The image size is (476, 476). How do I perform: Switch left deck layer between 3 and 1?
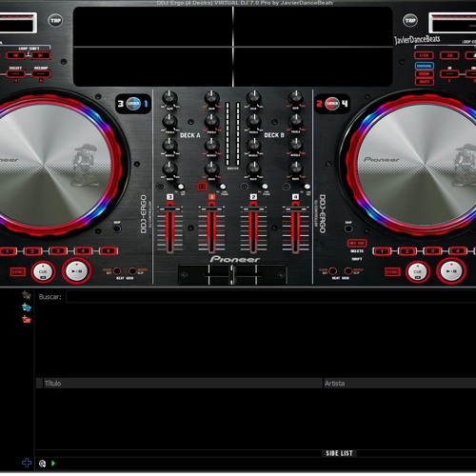tap(133, 104)
